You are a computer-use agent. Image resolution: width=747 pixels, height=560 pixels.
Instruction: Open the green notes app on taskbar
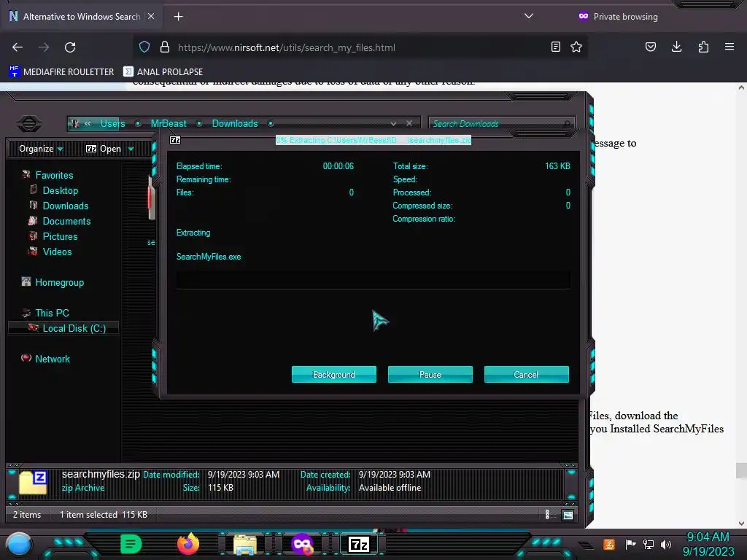[131, 544]
